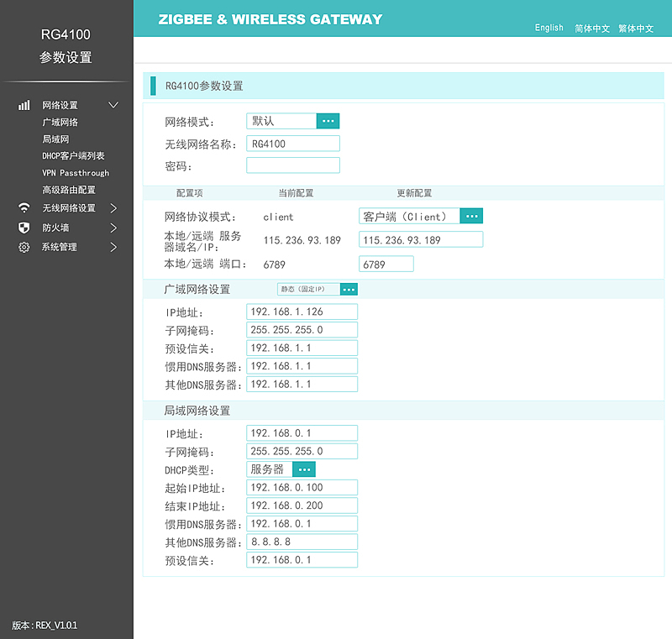Click the LAN 子网掩码 field
Image resolution: width=672 pixels, height=639 pixels.
[302, 451]
